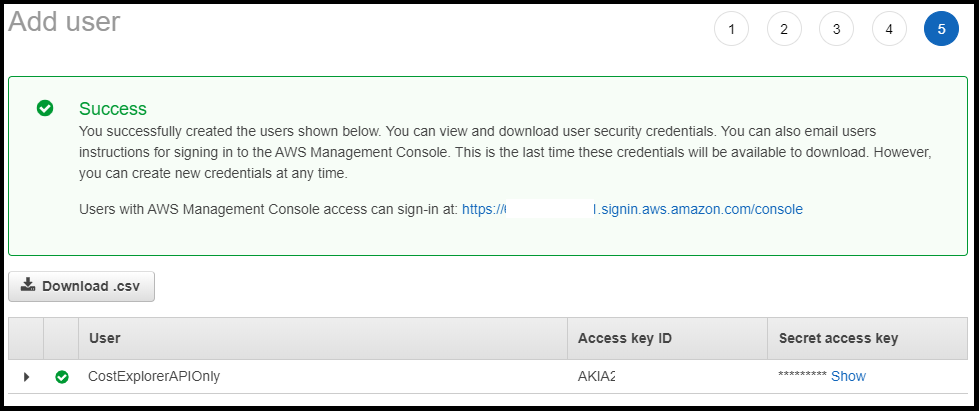Click the Add user page heading

(64, 22)
